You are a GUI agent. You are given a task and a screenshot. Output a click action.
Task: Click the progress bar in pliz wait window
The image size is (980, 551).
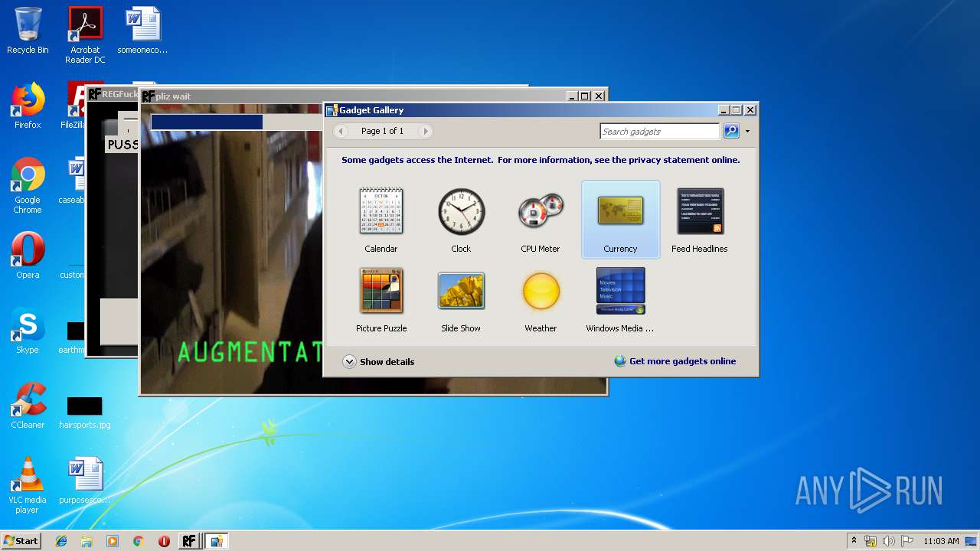(x=237, y=122)
